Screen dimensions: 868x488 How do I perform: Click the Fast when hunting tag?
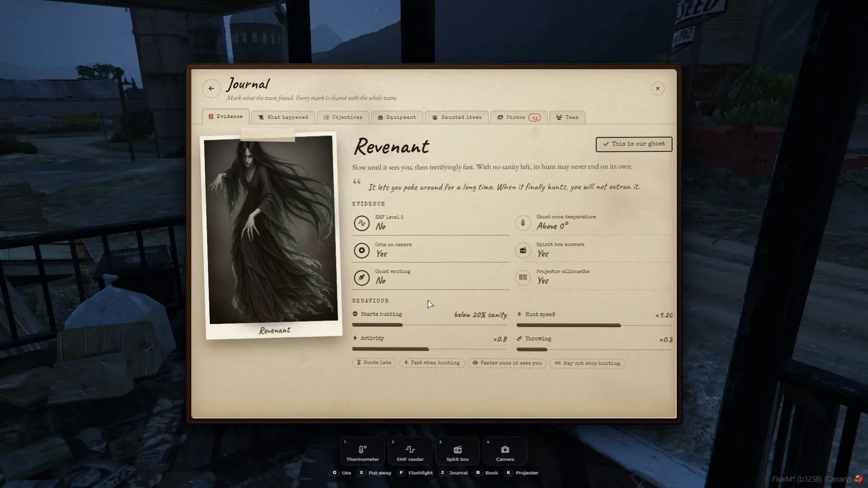[432, 363]
